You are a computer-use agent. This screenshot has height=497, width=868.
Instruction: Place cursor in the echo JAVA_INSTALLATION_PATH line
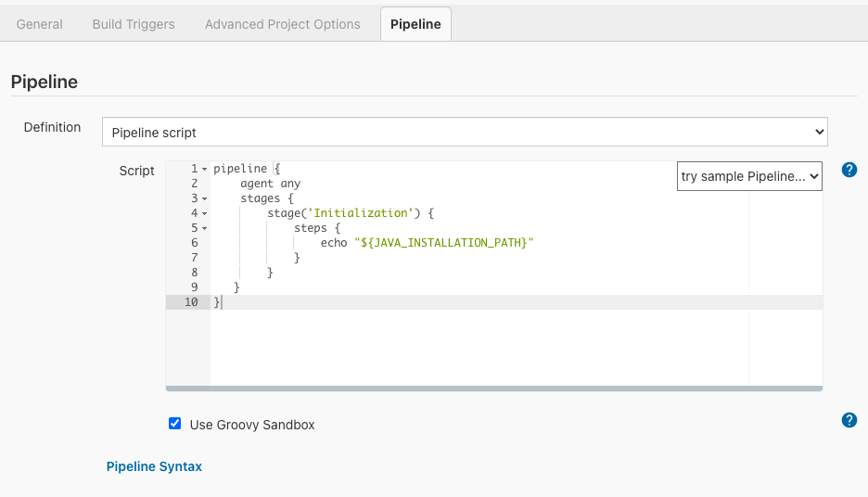427,243
